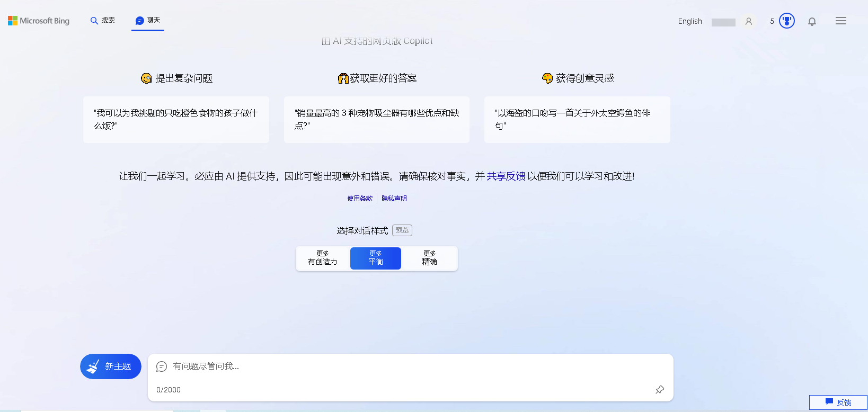Open the 反馈 feedback button
Screen dimensions: 868x412
click(838, 402)
